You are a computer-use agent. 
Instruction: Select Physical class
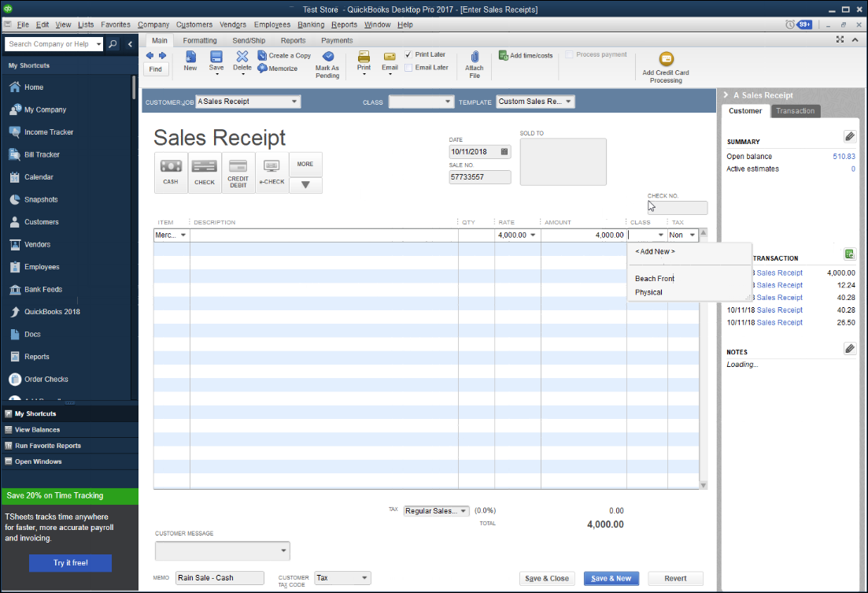pyautogui.click(x=648, y=292)
